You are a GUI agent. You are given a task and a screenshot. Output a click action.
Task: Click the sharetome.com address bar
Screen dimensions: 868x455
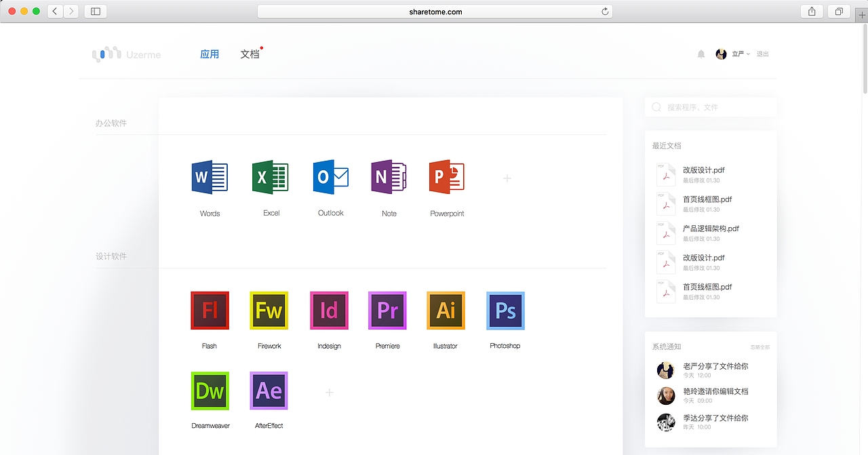(435, 12)
